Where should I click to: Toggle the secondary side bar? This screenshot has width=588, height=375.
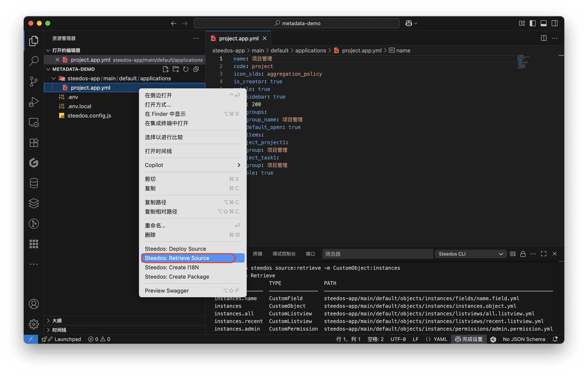coord(555,23)
